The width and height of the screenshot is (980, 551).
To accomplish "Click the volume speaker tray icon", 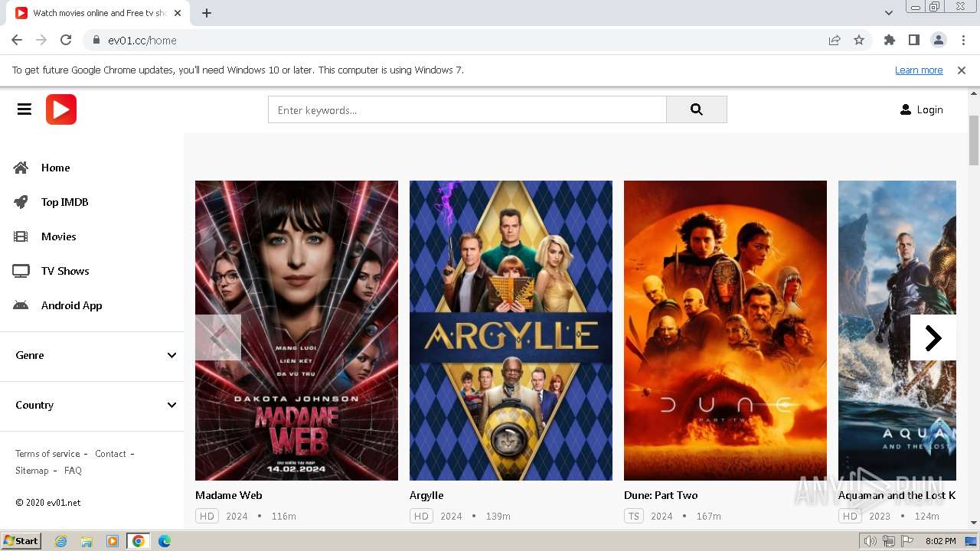I will (x=871, y=541).
